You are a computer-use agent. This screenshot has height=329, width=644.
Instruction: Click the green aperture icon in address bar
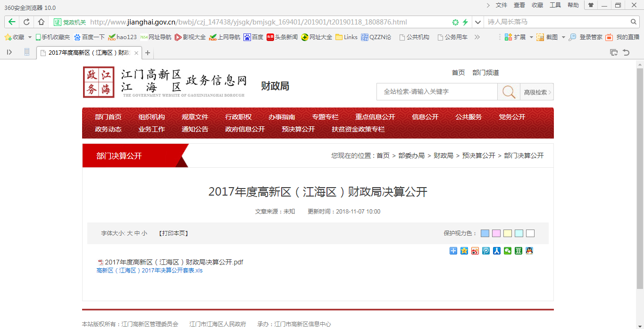[455, 22]
